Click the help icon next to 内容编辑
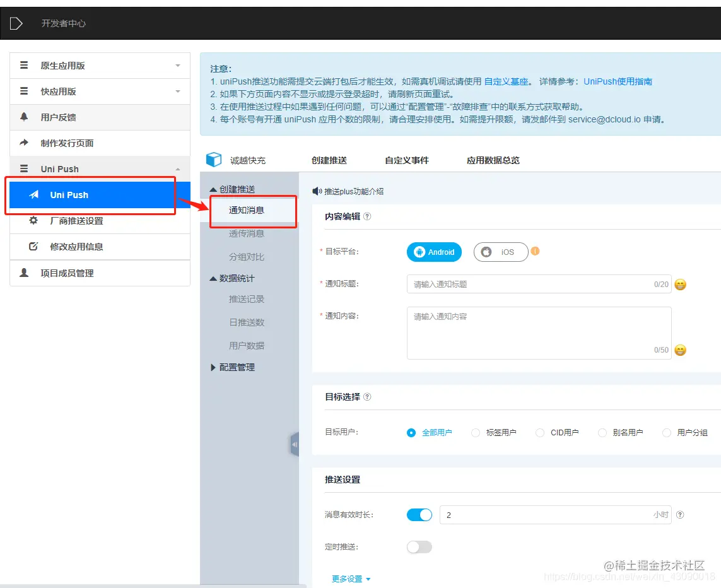Viewport: 721px width, 588px height. coord(367,216)
